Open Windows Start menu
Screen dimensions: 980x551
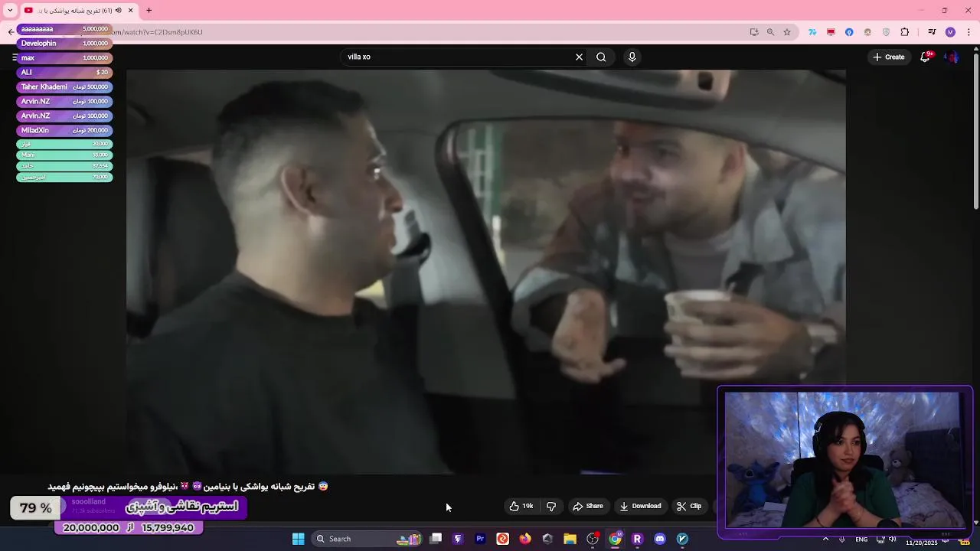[x=298, y=539]
